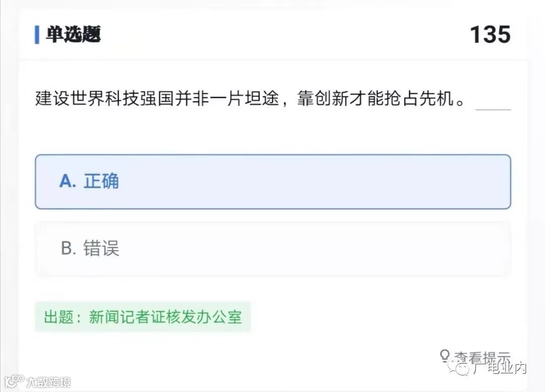Click the 新闻记者证核发办公室 source tag

coord(166,317)
